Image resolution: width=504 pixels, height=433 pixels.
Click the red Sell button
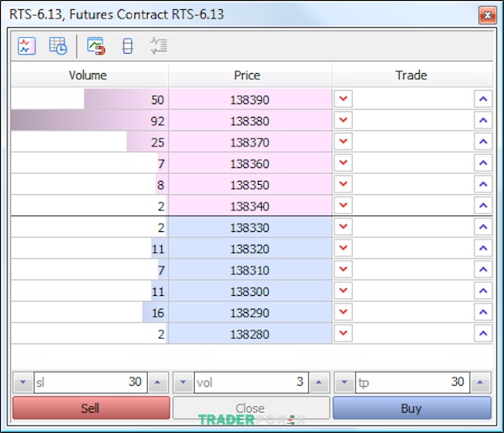click(x=91, y=408)
